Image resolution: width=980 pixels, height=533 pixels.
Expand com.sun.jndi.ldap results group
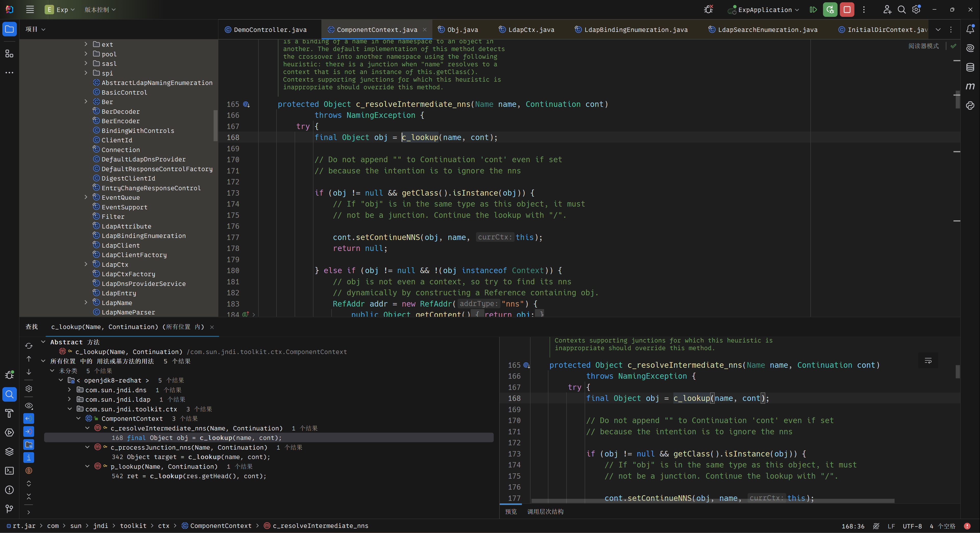click(69, 399)
